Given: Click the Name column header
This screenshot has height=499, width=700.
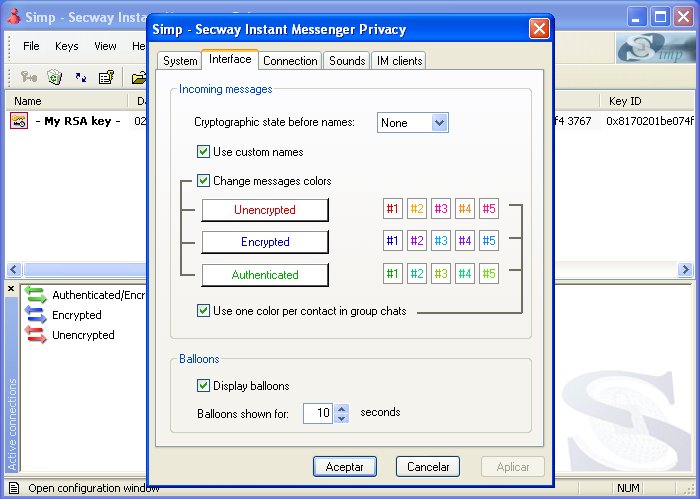Looking at the screenshot, I should pos(67,101).
